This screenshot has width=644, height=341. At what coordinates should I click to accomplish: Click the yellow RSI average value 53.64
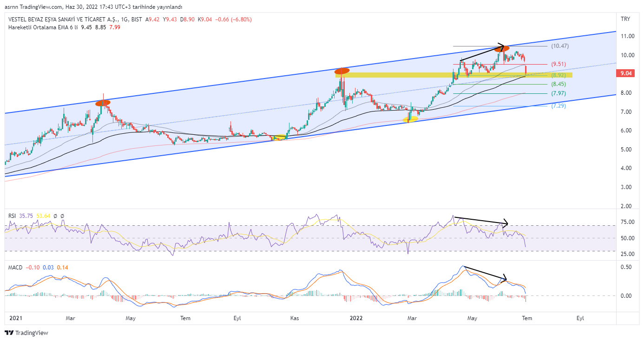pos(43,216)
